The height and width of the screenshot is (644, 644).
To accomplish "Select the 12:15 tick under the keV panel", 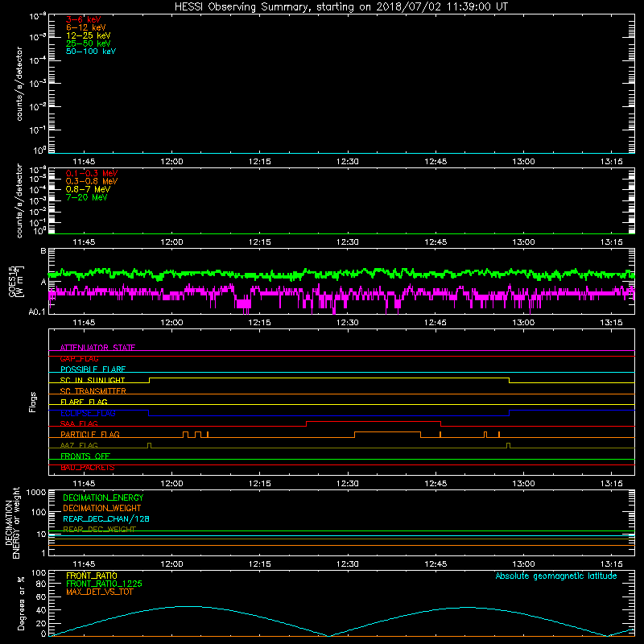I will [x=259, y=162].
